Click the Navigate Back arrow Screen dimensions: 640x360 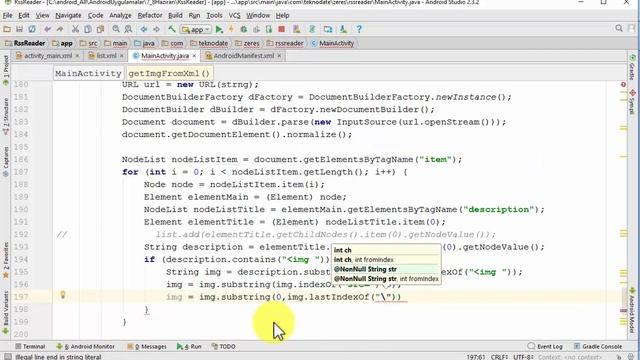click(x=144, y=29)
